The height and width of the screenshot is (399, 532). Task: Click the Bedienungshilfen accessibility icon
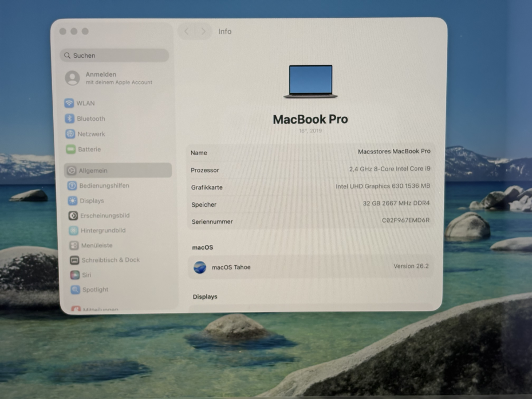coord(72,185)
